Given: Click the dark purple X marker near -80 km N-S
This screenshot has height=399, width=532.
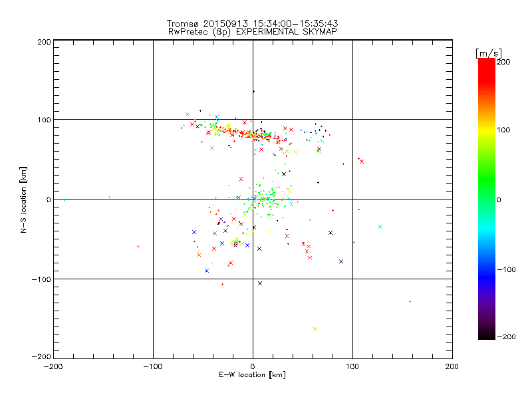Looking at the screenshot, I should pos(341,261).
